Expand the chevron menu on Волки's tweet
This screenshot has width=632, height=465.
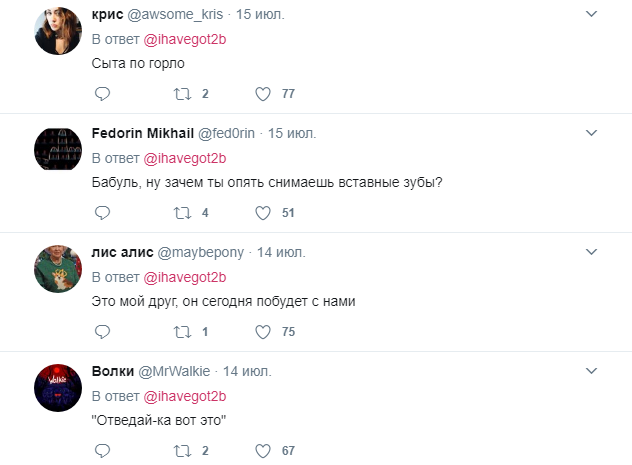click(591, 371)
